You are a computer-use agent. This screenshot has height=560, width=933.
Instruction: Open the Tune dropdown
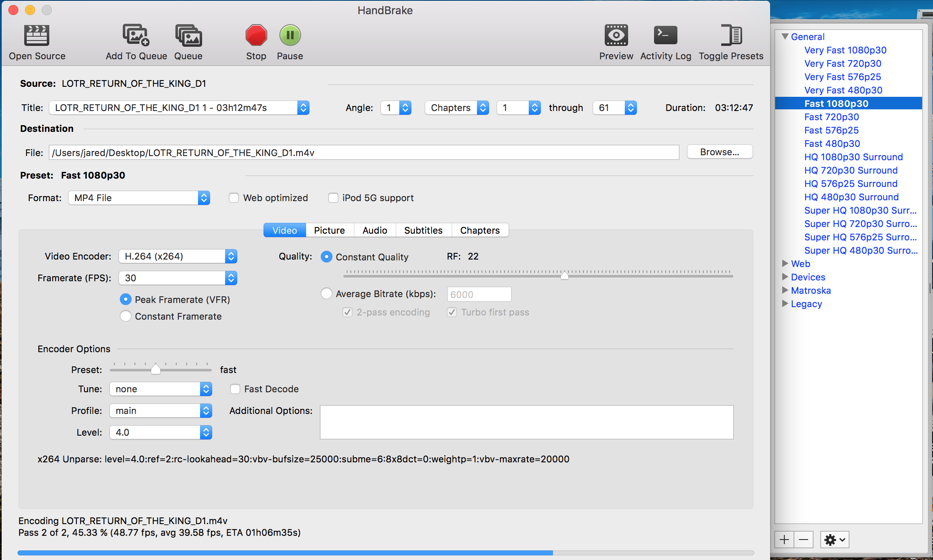coord(161,389)
